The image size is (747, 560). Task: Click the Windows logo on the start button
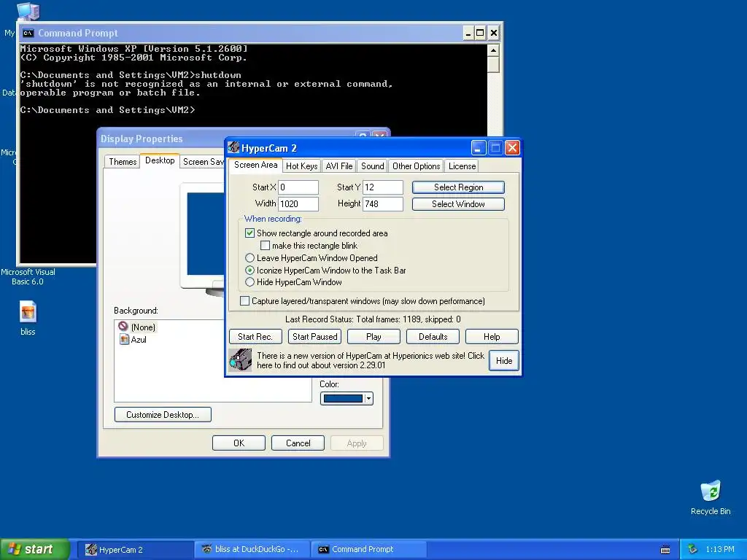[x=15, y=549]
